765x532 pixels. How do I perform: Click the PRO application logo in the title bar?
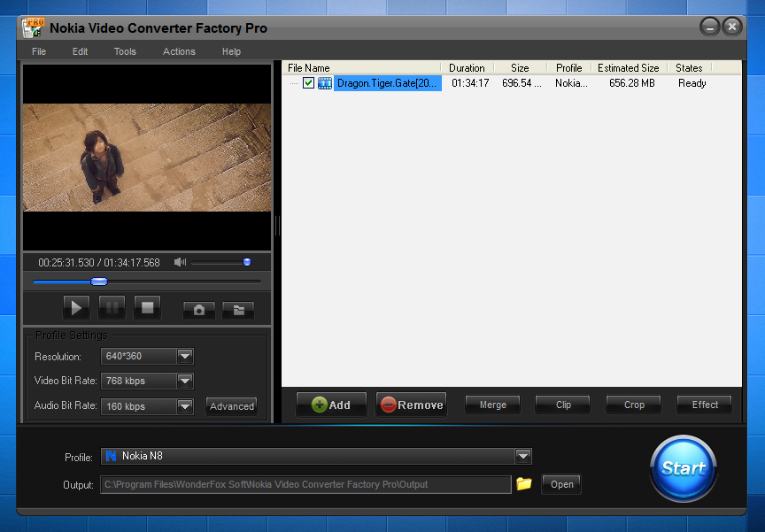point(33,27)
